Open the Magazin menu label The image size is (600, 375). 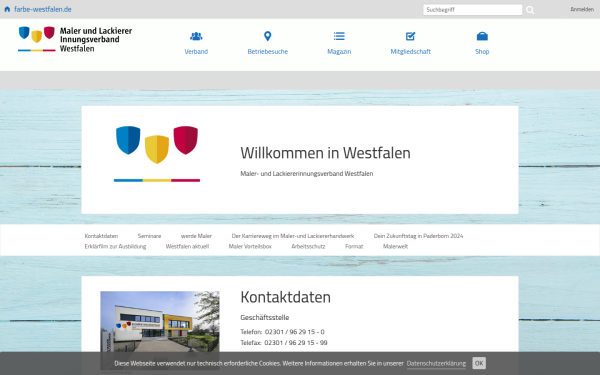click(339, 51)
